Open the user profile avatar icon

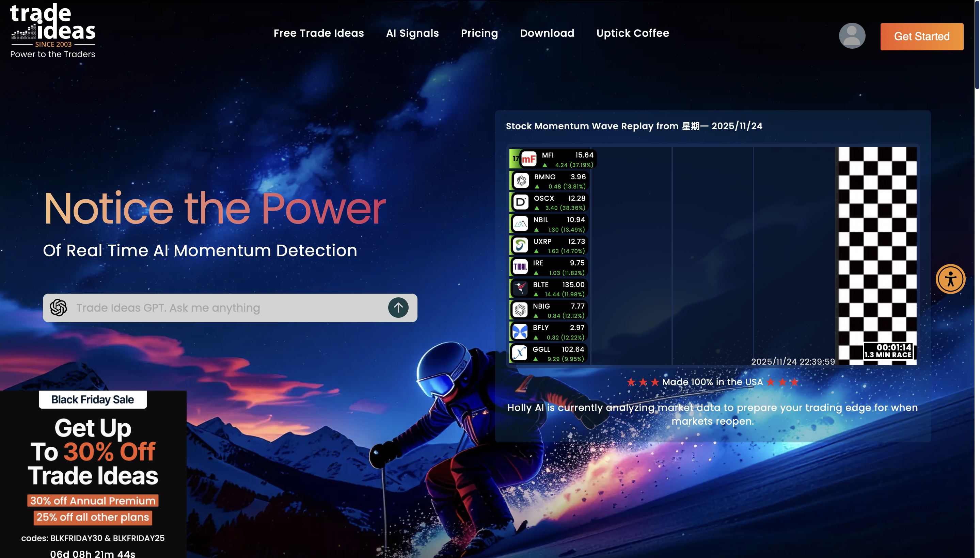(852, 36)
